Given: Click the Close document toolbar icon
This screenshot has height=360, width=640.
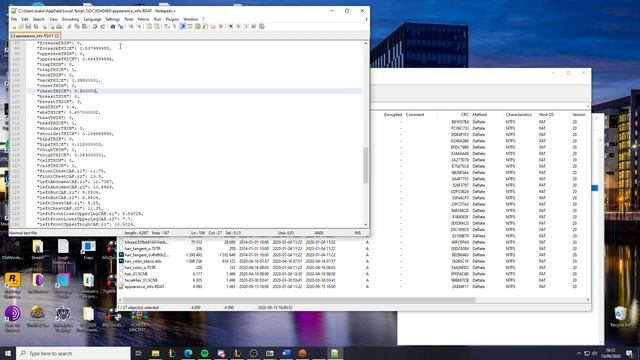Looking at the screenshot, I should (44, 27).
